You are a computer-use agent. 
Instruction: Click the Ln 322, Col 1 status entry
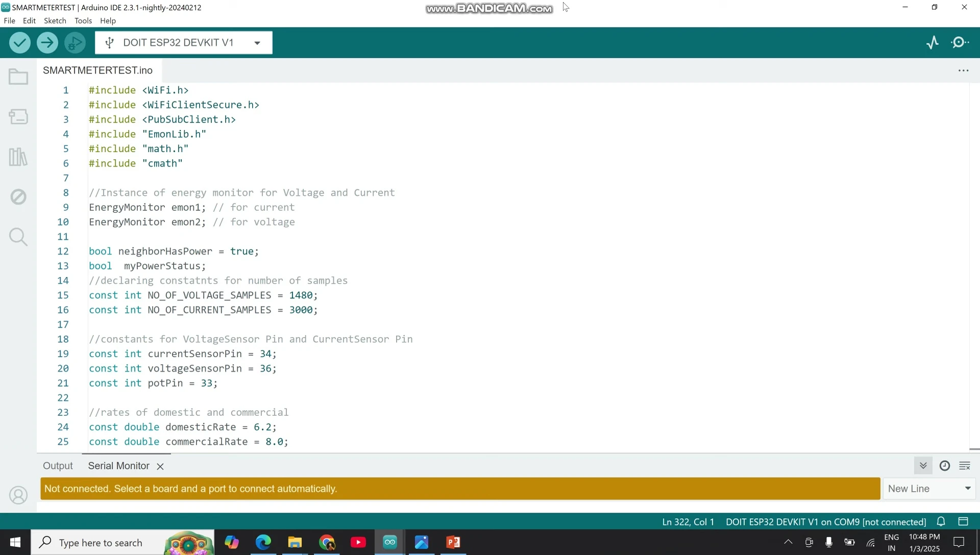point(688,522)
